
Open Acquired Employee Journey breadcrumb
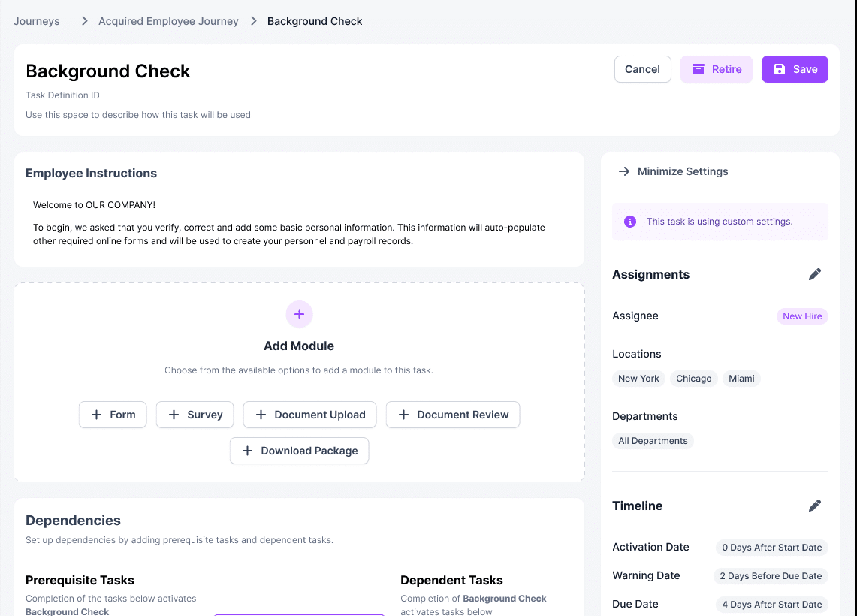click(168, 21)
